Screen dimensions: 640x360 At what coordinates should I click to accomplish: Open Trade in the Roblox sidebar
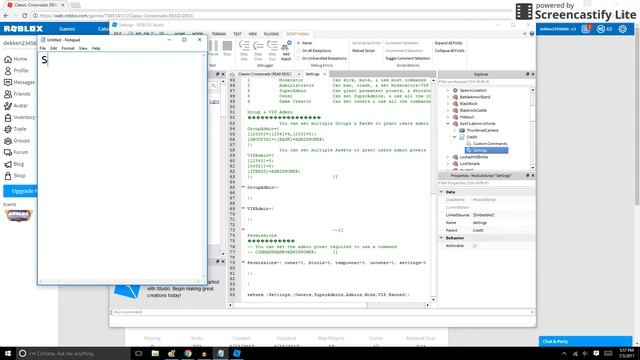click(15, 129)
